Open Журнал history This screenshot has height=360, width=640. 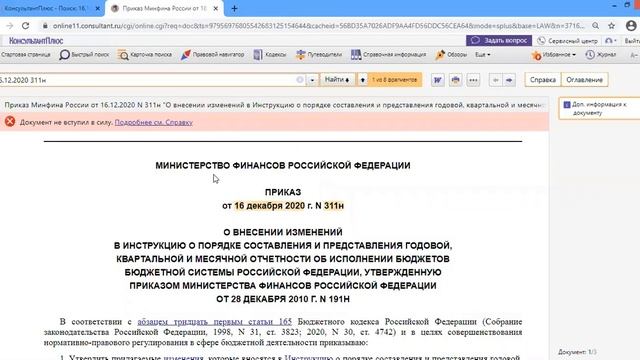[601, 55]
